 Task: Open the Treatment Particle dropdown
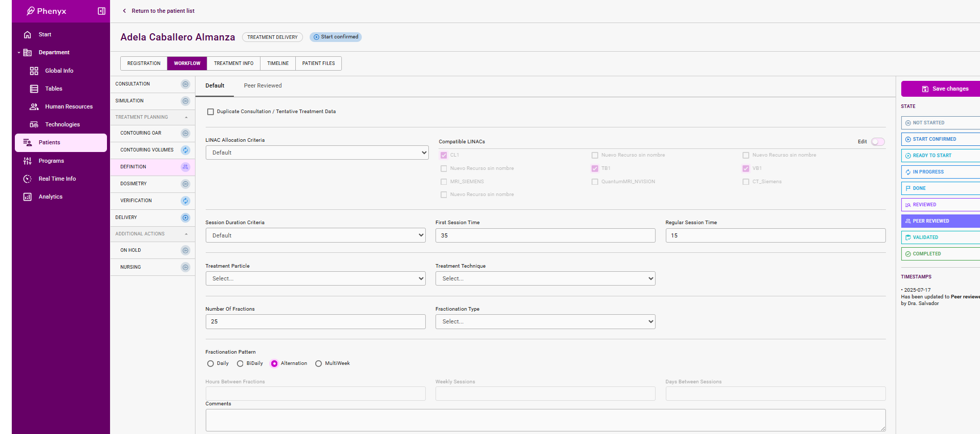point(315,278)
